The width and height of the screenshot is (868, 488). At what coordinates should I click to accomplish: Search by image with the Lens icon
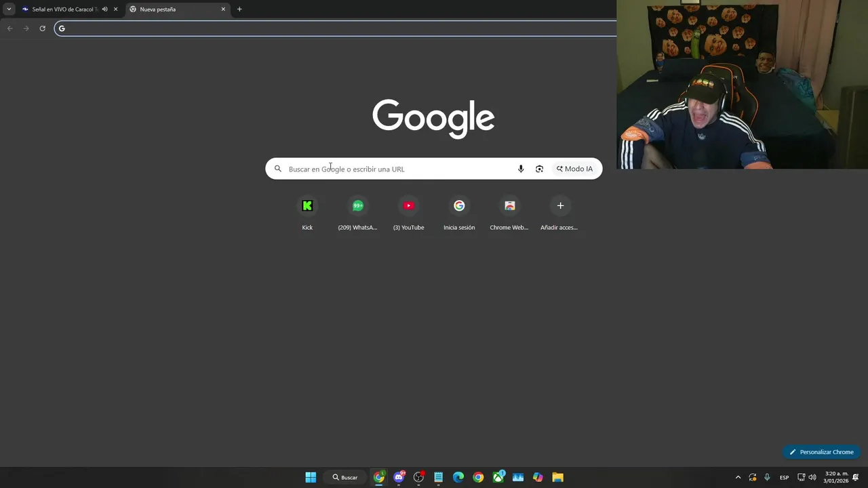pyautogui.click(x=539, y=169)
